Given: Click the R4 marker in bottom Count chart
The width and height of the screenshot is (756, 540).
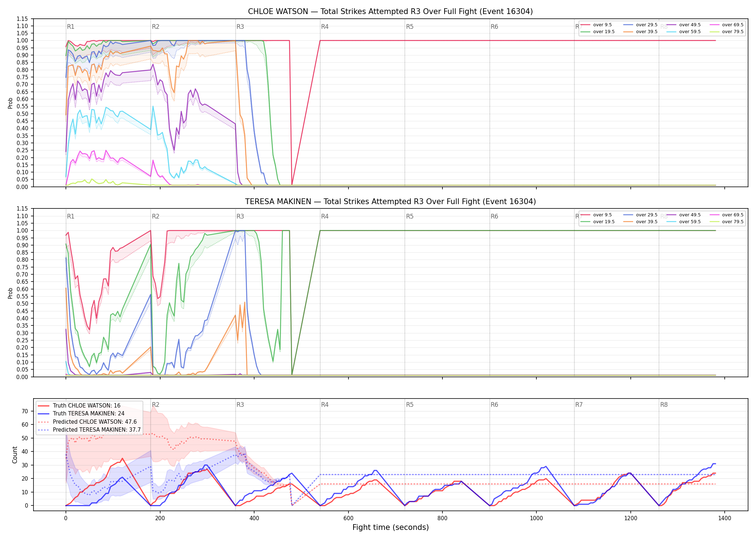Looking at the screenshot, I should (x=325, y=405).
